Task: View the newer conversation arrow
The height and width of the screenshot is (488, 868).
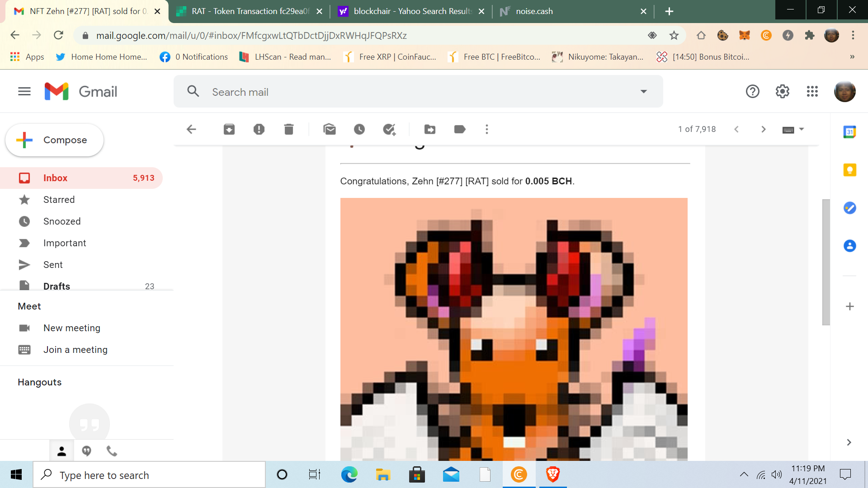Action: 736,130
